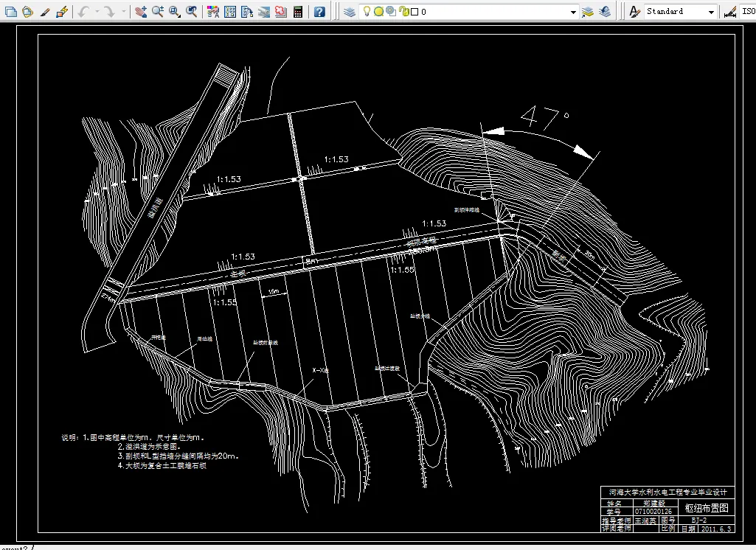The height and width of the screenshot is (550, 756).
Task: Open the Properties palette
Action: click(213, 12)
